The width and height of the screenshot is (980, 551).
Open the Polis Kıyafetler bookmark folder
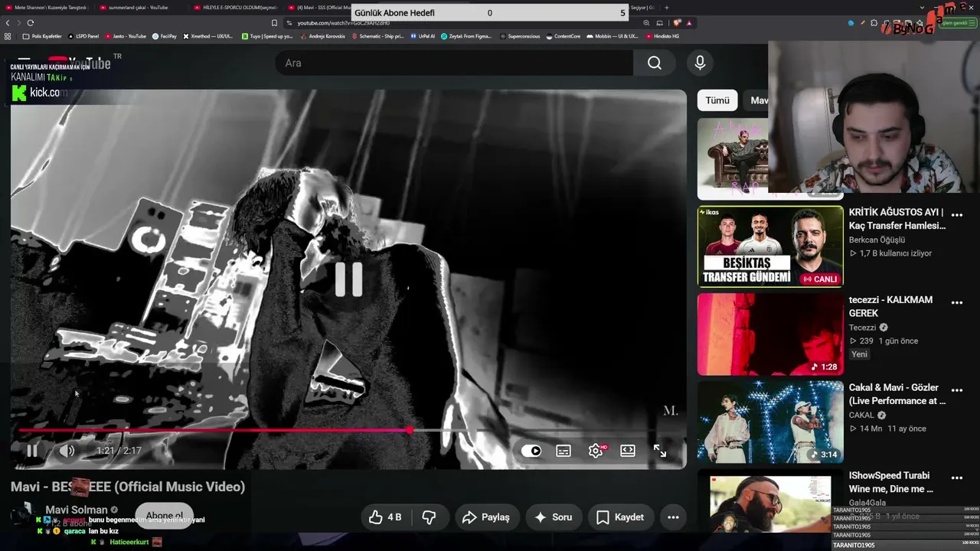tap(43, 36)
